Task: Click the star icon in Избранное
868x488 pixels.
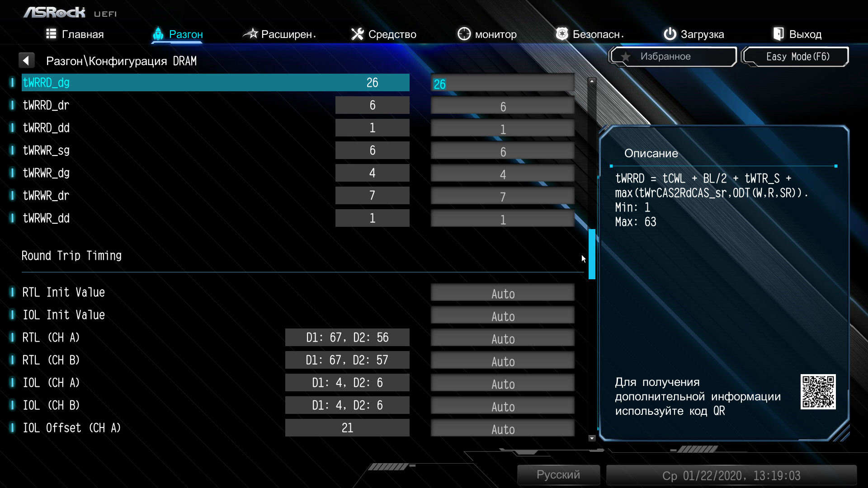Action: tap(626, 57)
